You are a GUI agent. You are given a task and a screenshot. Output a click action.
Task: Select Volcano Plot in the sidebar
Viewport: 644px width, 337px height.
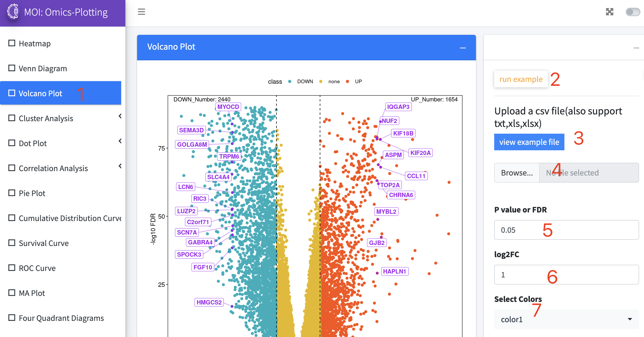61,93
